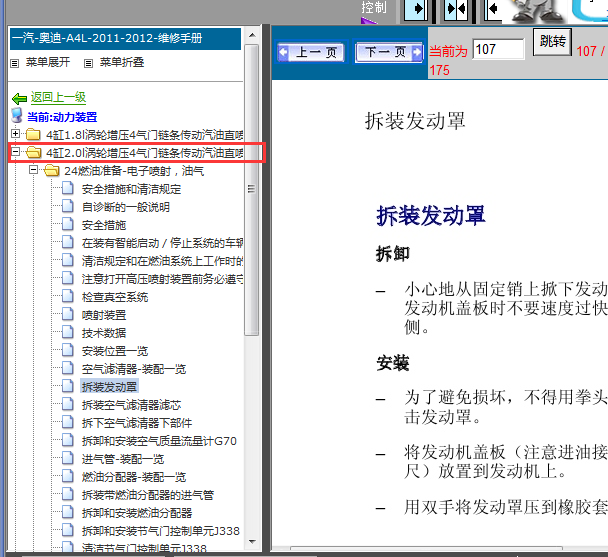Image resolution: width=608 pixels, height=557 pixels.
Task: Open the 安全措施 tree entry
Action: 104,225
